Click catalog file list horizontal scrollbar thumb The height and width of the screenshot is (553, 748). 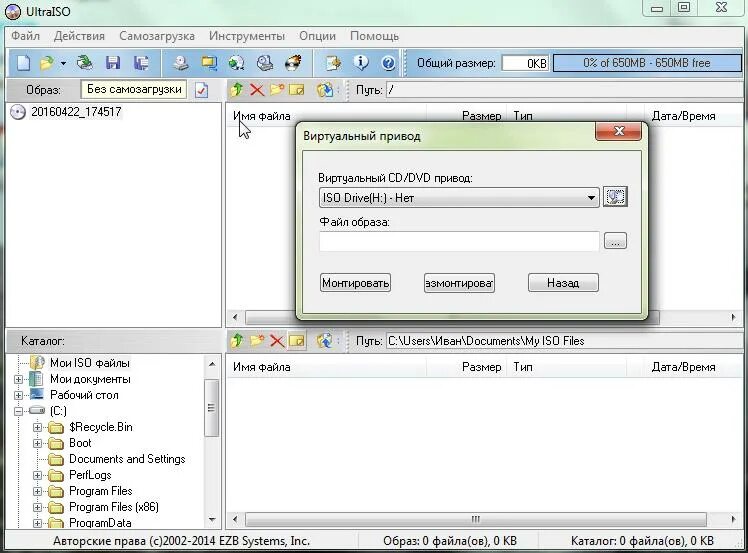tap(476, 519)
